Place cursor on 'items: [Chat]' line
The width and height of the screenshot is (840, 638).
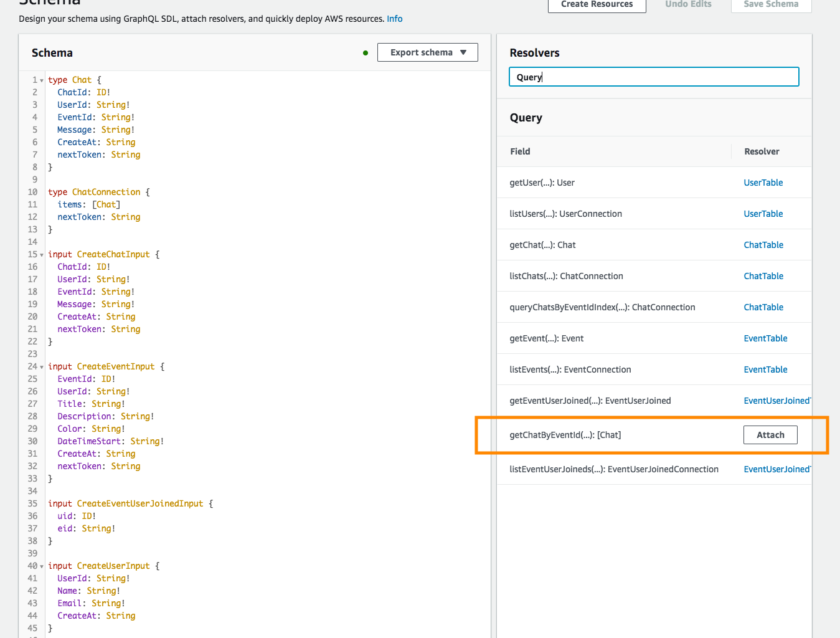89,204
